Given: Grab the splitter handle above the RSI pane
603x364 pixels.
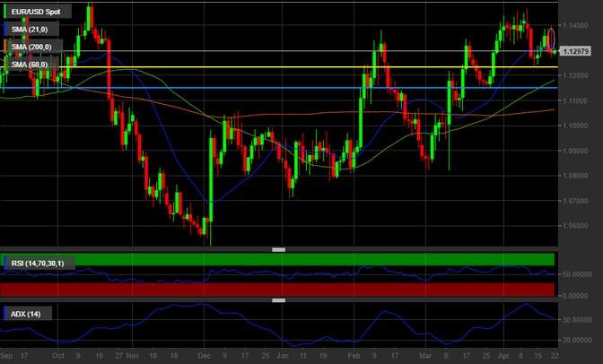Looking at the screenshot, I should (x=278, y=249).
